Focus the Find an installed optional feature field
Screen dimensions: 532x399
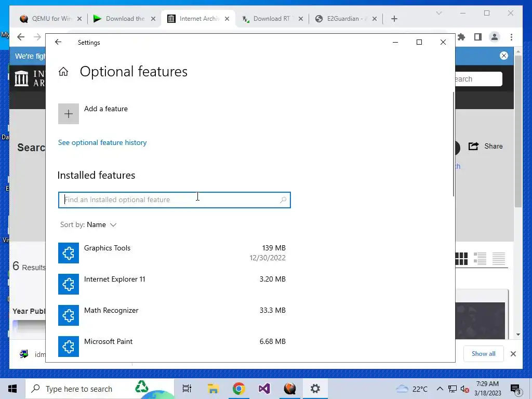point(175,200)
